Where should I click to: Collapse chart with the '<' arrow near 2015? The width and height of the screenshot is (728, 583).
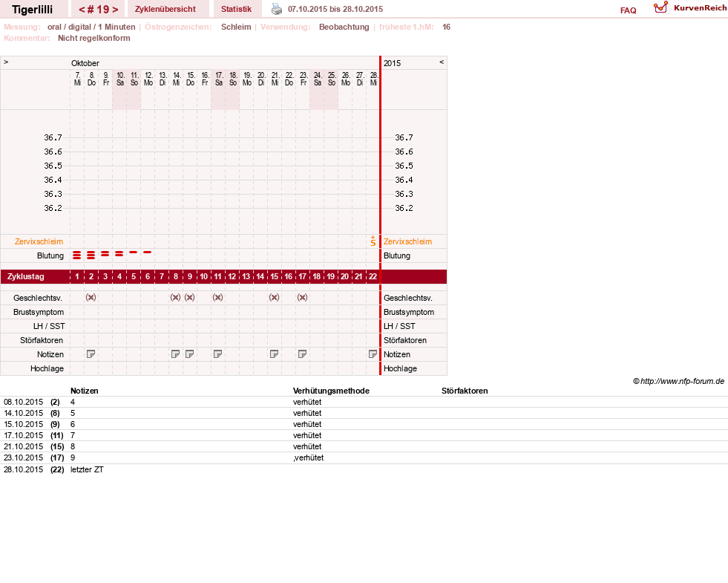[442, 62]
